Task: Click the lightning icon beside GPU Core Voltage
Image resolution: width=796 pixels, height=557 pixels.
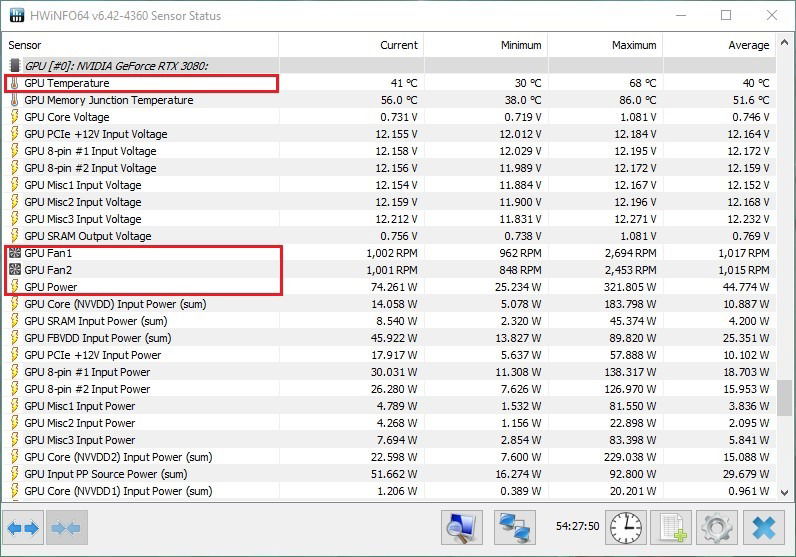Action: [15, 117]
